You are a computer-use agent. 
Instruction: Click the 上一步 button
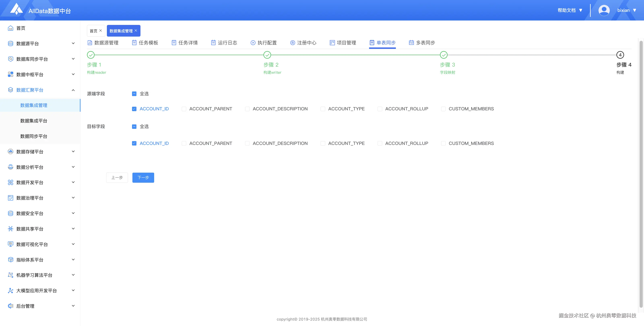pyautogui.click(x=117, y=177)
